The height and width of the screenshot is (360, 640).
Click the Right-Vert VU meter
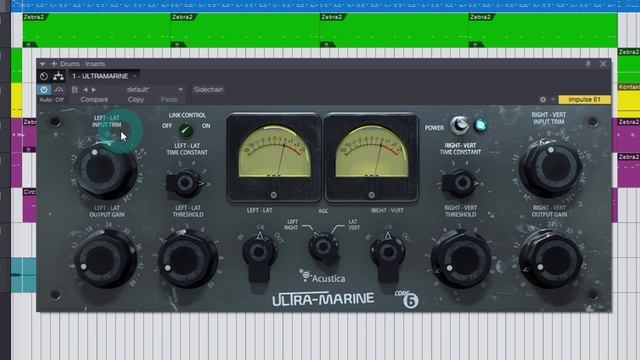tap(371, 157)
